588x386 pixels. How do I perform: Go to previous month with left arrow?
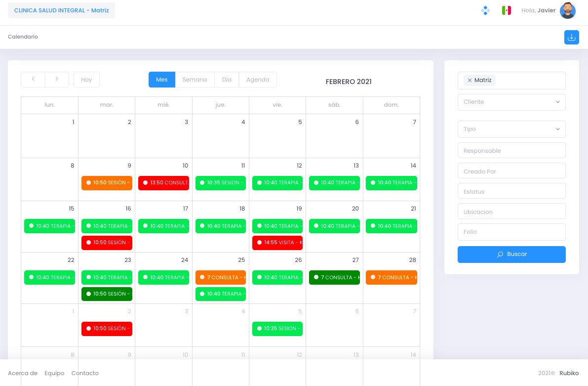(33, 79)
